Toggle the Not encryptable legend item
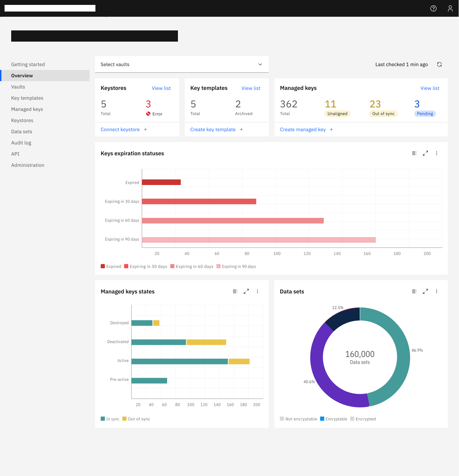This screenshot has width=459, height=476. click(x=299, y=419)
